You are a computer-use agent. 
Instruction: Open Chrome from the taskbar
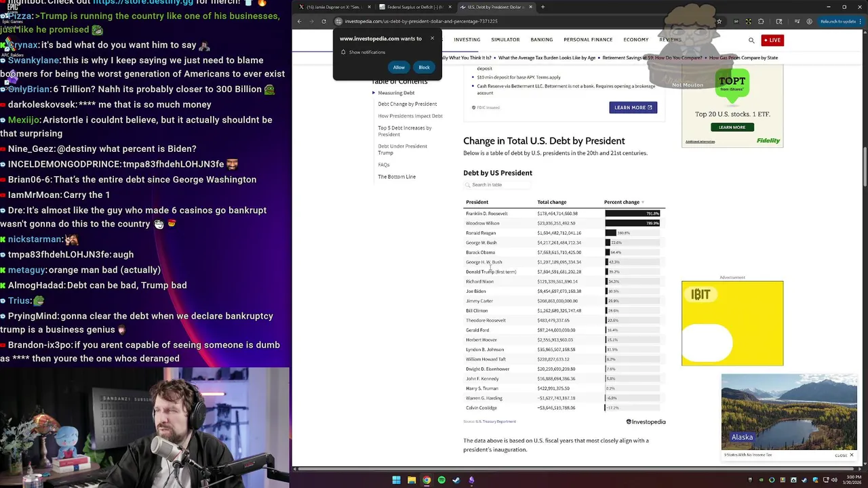pos(427,480)
